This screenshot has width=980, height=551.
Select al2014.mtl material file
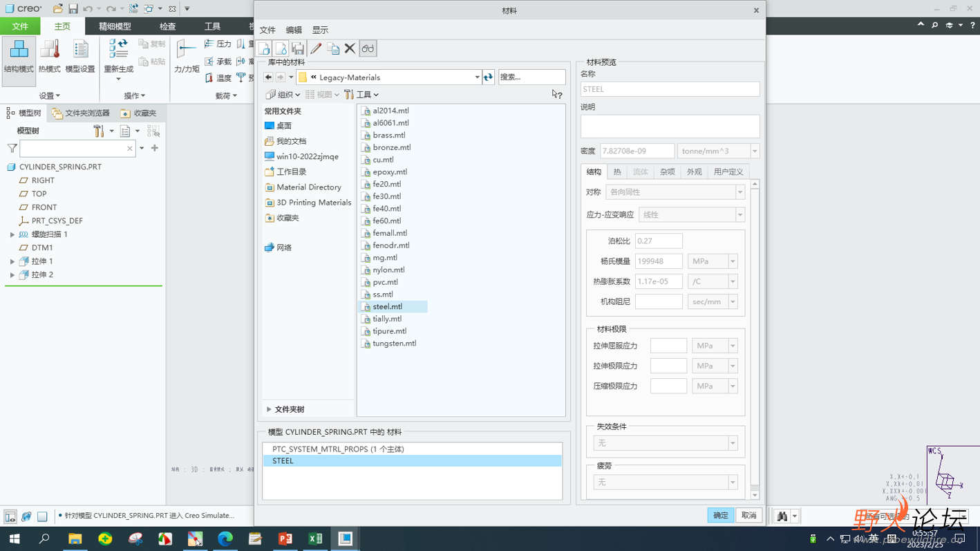pyautogui.click(x=390, y=111)
